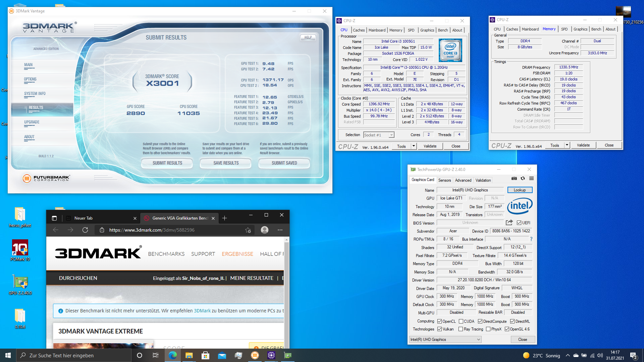Open Socket #1 selection dropdown in CPU-Z
The height and width of the screenshot is (362, 644).
pos(379,135)
